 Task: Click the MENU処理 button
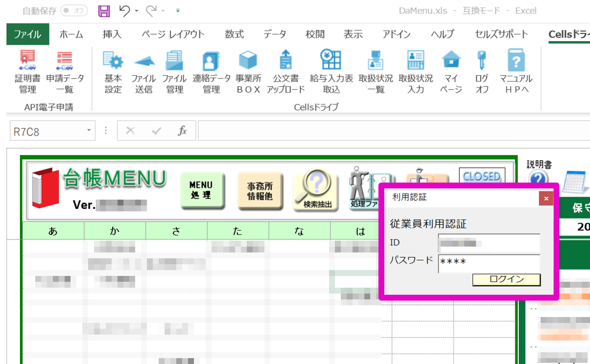pyautogui.click(x=202, y=190)
